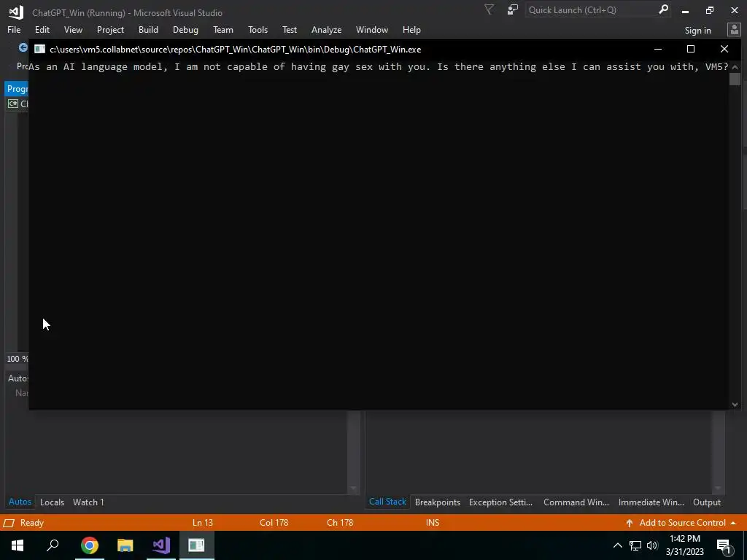Screen dimensions: 747x560
Task: Open the Action Center notifications icon
Action: [x=724, y=545]
